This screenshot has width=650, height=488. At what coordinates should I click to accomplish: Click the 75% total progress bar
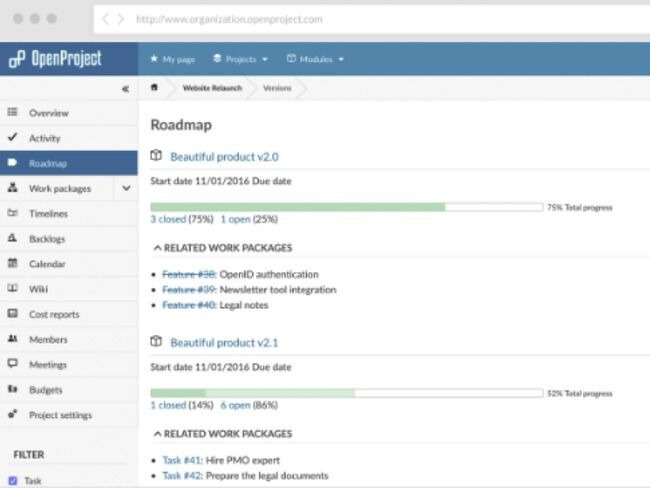(347, 207)
